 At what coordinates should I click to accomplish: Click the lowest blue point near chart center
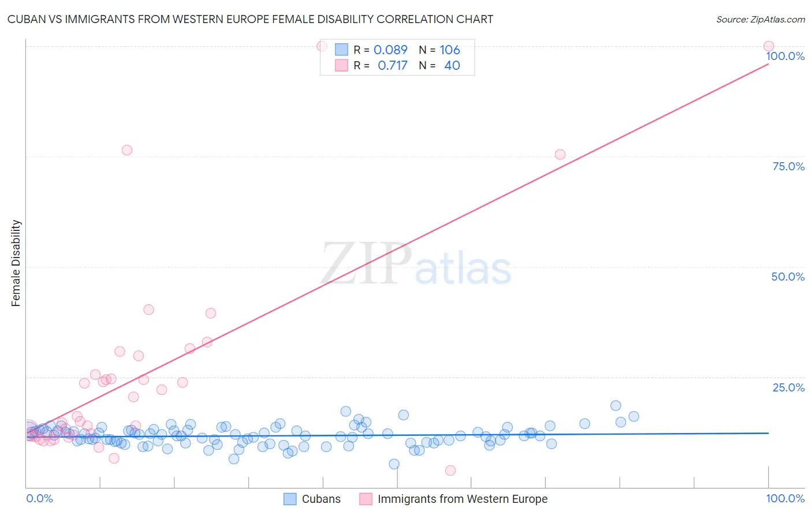(x=394, y=464)
